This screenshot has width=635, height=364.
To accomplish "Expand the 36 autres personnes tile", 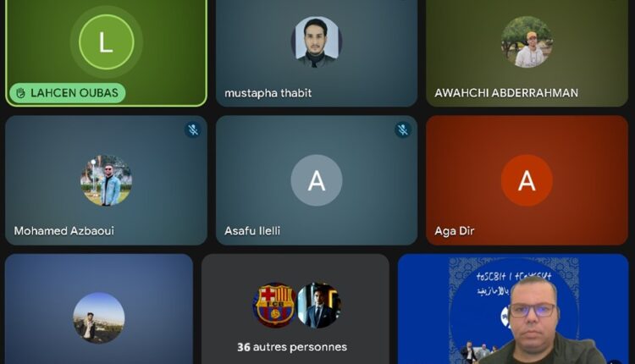I will (295, 309).
